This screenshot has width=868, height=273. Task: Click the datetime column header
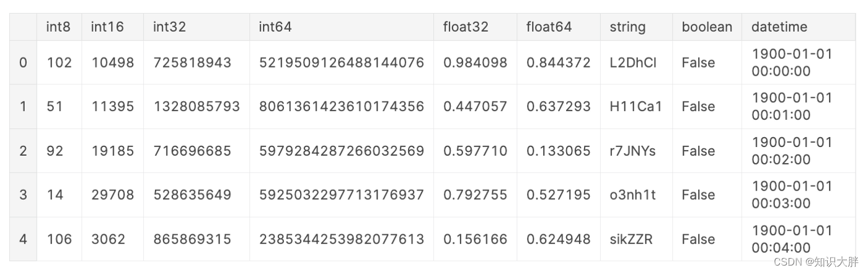coord(779,27)
